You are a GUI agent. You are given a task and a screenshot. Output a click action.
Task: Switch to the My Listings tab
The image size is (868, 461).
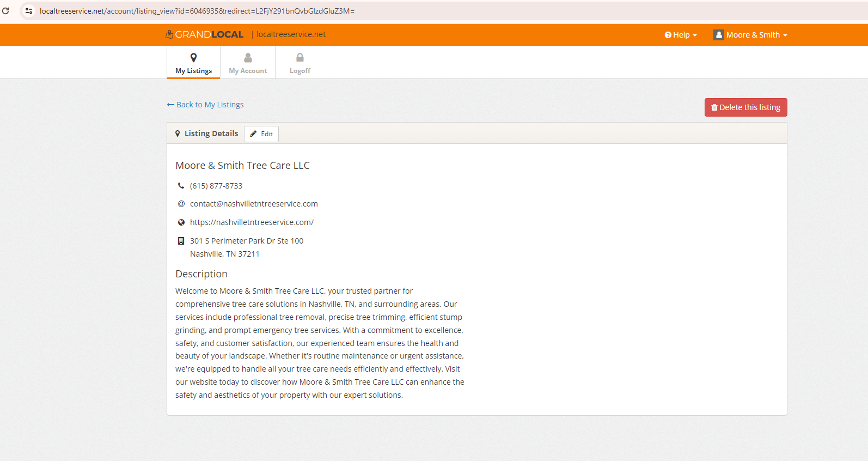click(x=193, y=63)
